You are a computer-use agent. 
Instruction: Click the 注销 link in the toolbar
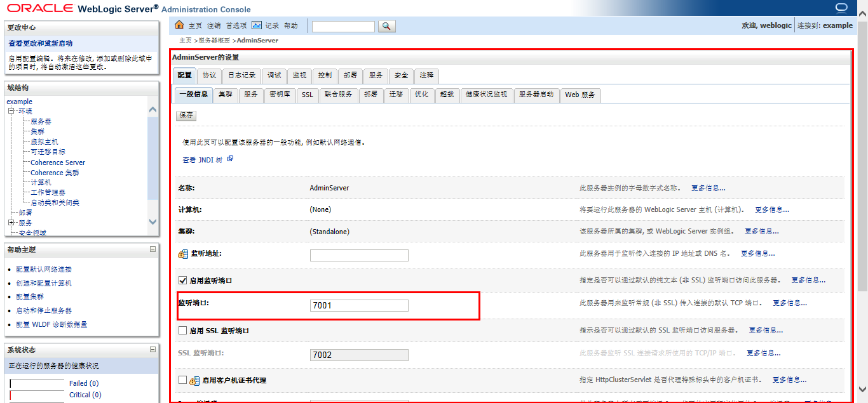coord(214,26)
